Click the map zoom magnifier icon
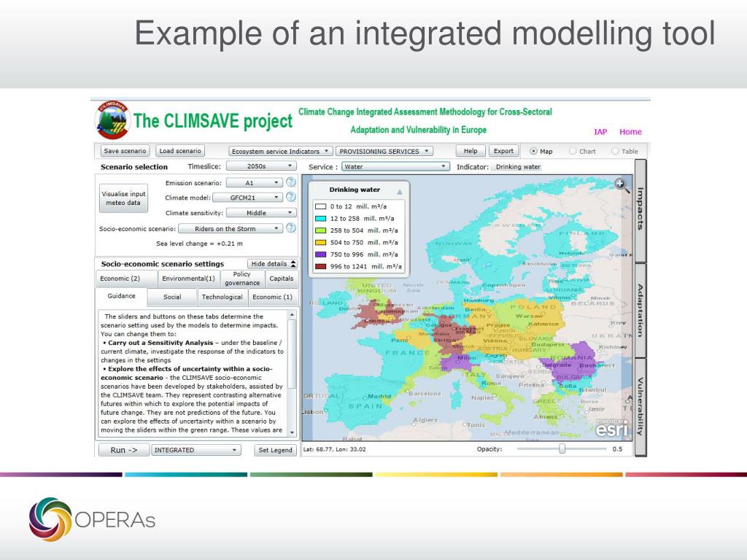 (622, 184)
